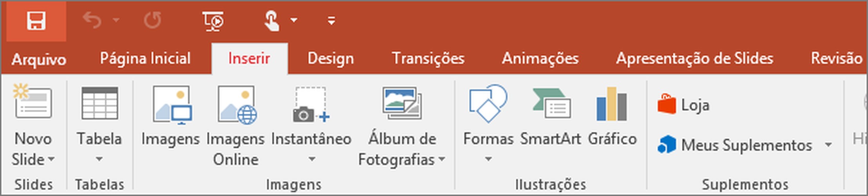Open the Loja add-ins store
Screen dimensions: 868x196
click(683, 105)
